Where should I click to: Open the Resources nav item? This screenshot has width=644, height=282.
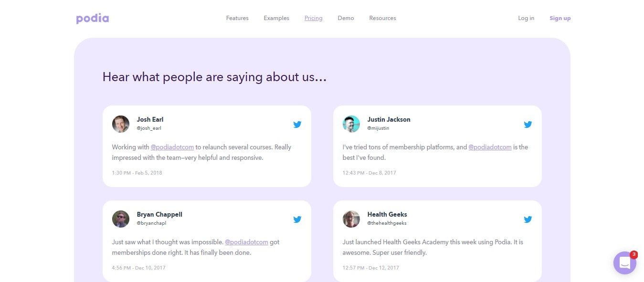coord(382,18)
